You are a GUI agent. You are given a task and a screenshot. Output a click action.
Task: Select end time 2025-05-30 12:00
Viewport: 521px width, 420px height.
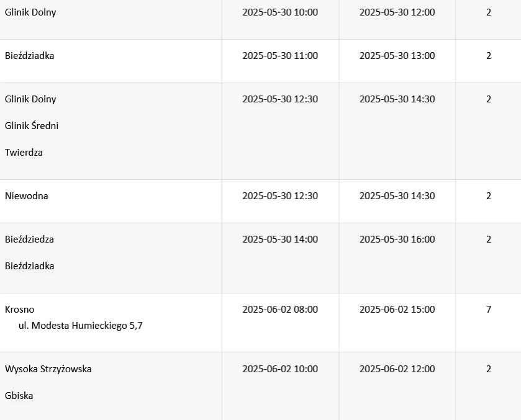point(397,12)
